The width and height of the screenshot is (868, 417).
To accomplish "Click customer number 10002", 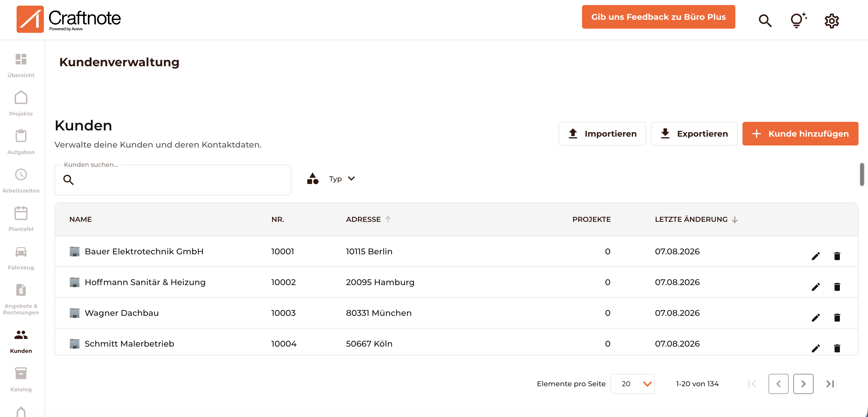I will pyautogui.click(x=283, y=282).
